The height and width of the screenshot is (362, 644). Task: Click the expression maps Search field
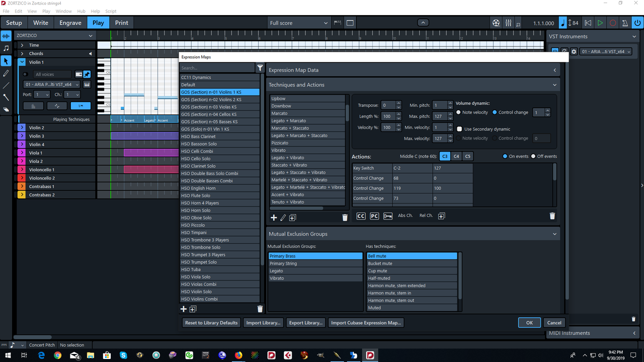coord(217,67)
